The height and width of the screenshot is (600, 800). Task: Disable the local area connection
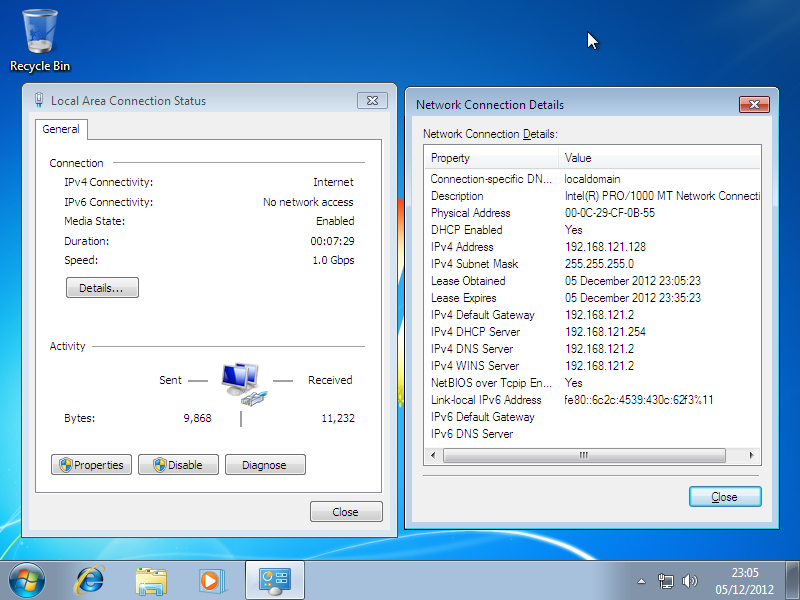coord(178,465)
